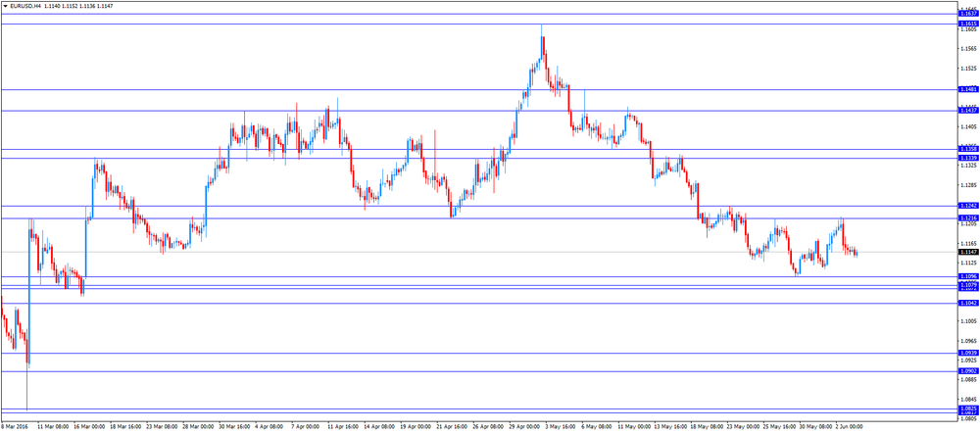Viewport: 980px width, 433px height.
Task: Click the current price label 1.1147
Action: click(967, 252)
